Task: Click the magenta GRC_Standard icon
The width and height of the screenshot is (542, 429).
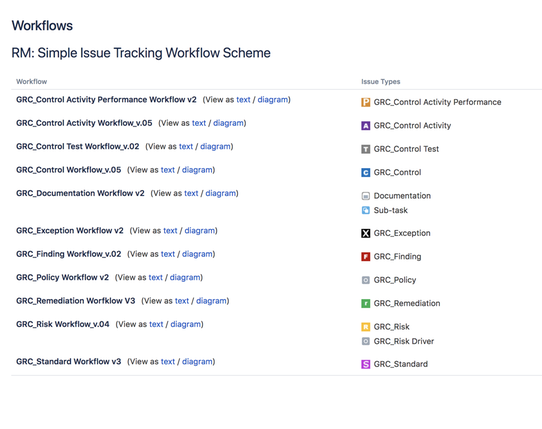Action: pyautogui.click(x=365, y=364)
